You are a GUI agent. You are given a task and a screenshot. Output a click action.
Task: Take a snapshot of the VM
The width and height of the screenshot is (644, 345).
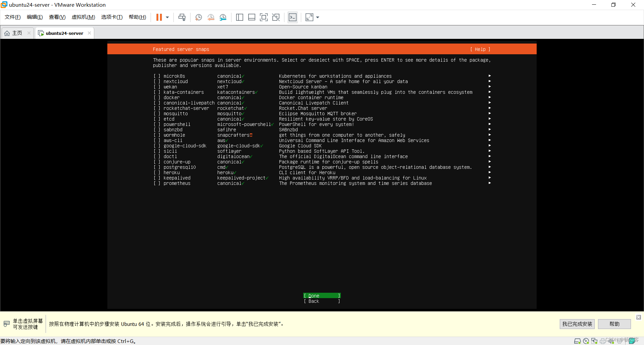pos(199,17)
